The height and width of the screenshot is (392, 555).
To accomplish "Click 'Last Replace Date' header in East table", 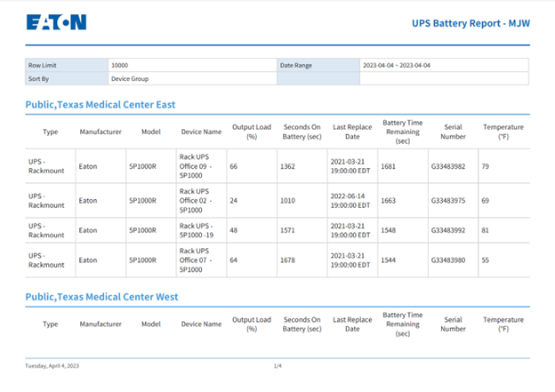I will (x=352, y=132).
